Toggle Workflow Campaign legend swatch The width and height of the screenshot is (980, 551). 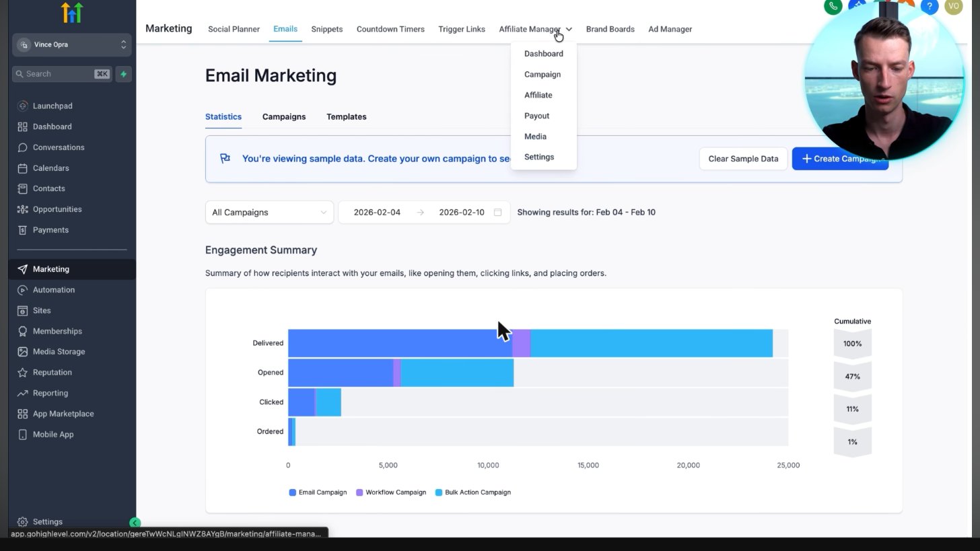pyautogui.click(x=359, y=493)
